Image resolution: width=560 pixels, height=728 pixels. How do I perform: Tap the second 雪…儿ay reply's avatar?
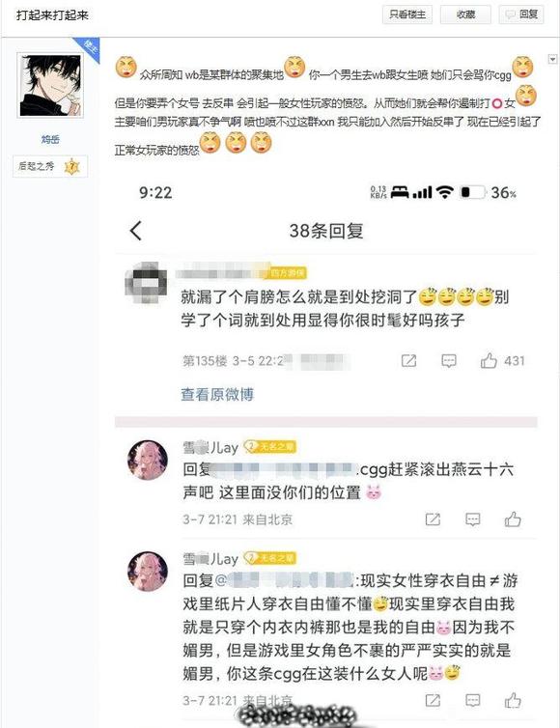click(x=148, y=572)
